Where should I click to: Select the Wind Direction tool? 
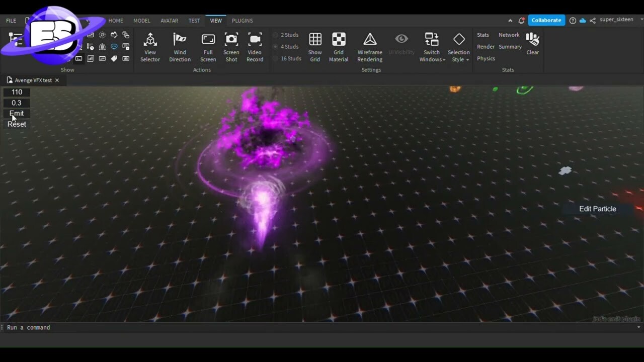(180, 46)
